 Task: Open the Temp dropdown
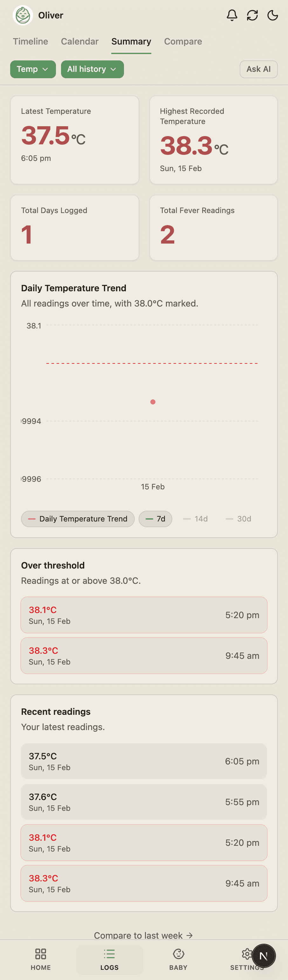coord(33,69)
